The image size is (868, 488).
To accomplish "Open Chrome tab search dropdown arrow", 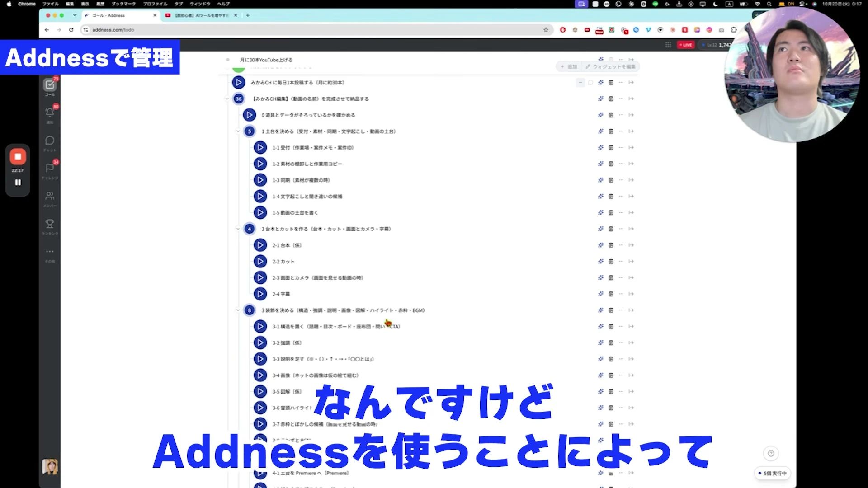I will click(75, 15).
